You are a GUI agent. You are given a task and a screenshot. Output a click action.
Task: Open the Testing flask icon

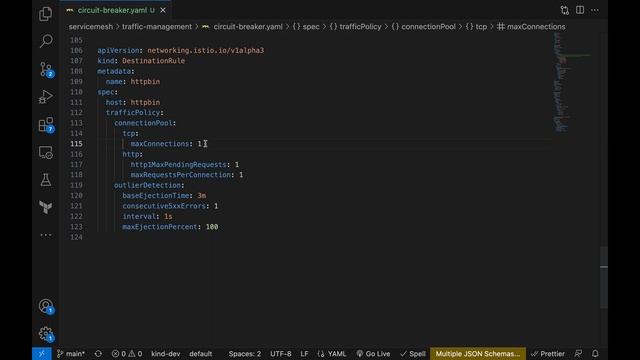46,180
